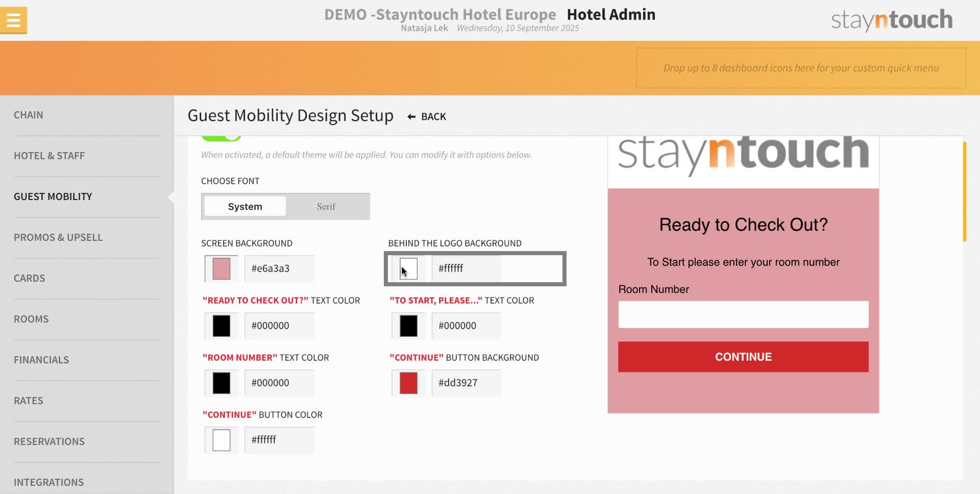Click the red CONTINUE preview button
Image resolution: width=980 pixels, height=494 pixels.
[x=743, y=357]
